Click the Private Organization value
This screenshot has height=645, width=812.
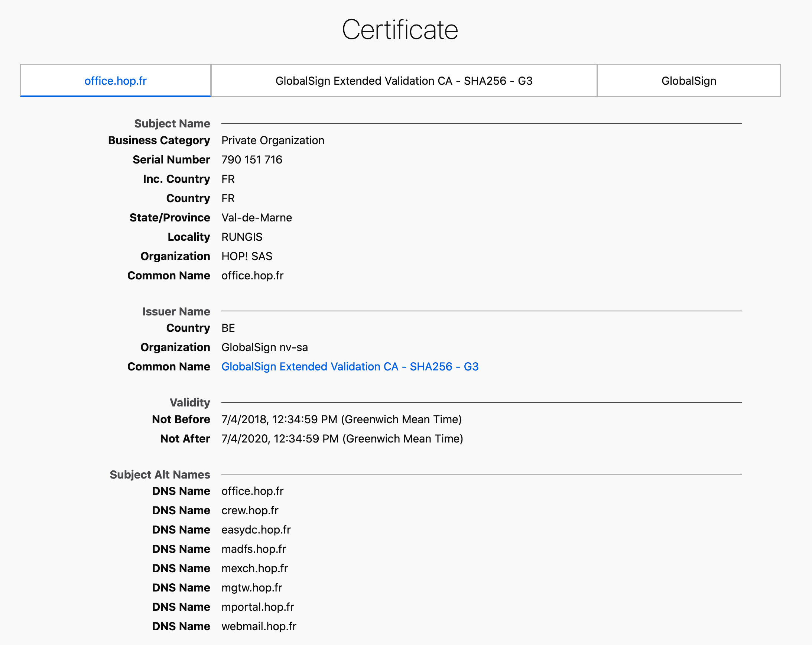click(273, 140)
